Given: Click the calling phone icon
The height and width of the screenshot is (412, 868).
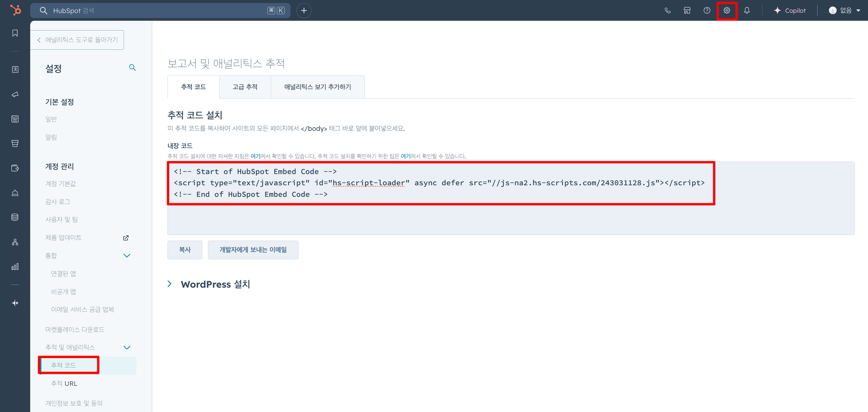Looking at the screenshot, I should pos(667,10).
